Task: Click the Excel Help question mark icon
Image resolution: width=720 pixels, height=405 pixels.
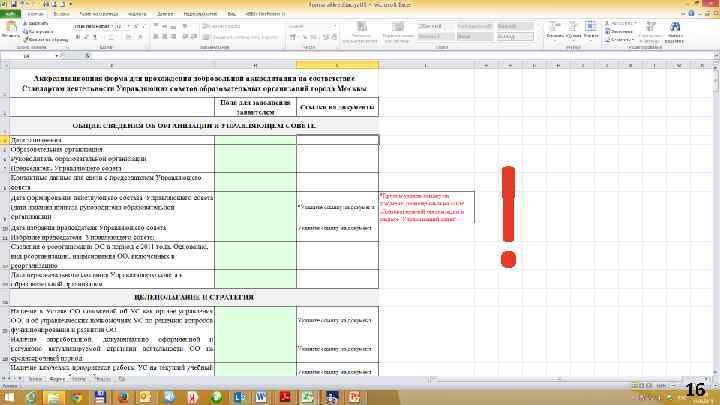Action: point(692,13)
